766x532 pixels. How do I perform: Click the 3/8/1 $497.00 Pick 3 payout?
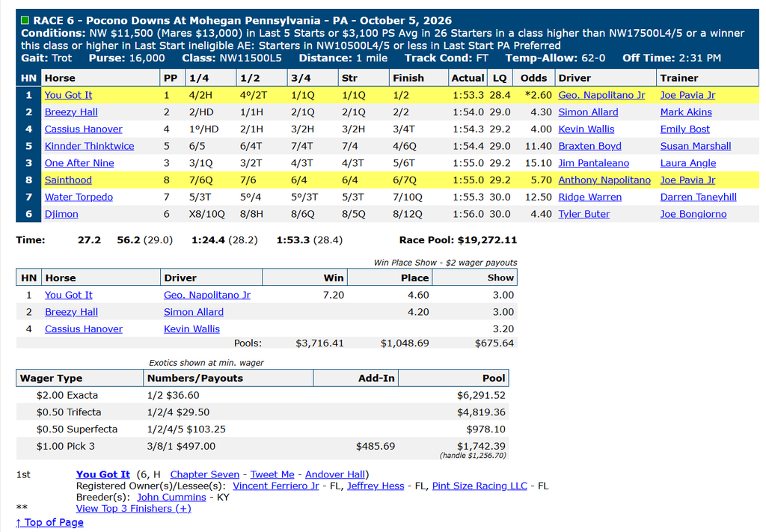[x=181, y=447]
